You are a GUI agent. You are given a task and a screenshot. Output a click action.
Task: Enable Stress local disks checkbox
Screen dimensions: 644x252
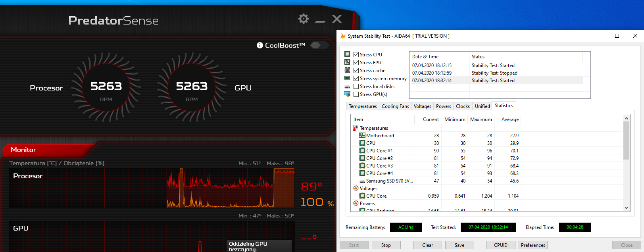356,87
